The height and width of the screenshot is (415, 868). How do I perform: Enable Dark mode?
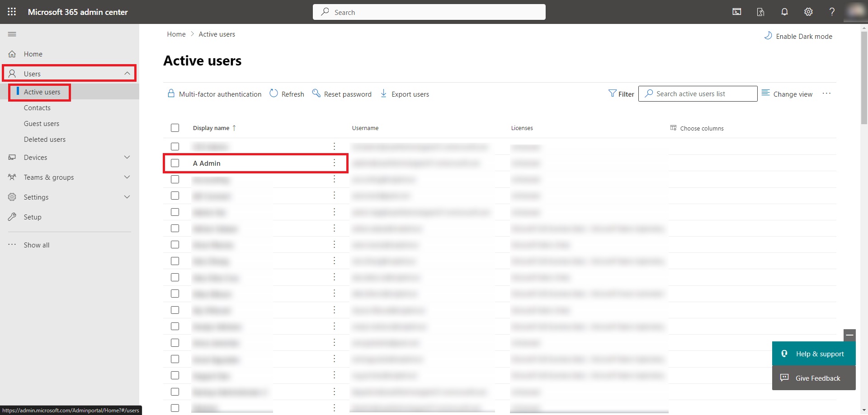click(x=798, y=36)
